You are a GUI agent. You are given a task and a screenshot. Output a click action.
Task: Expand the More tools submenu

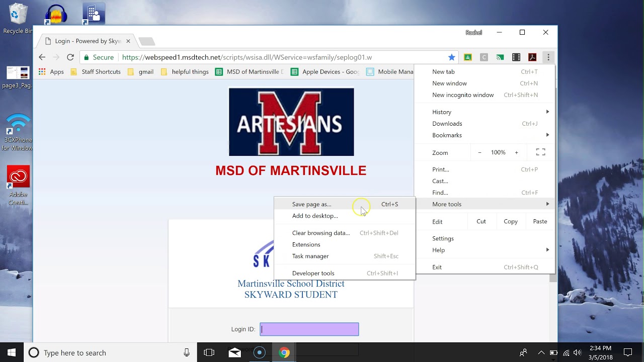tap(485, 204)
